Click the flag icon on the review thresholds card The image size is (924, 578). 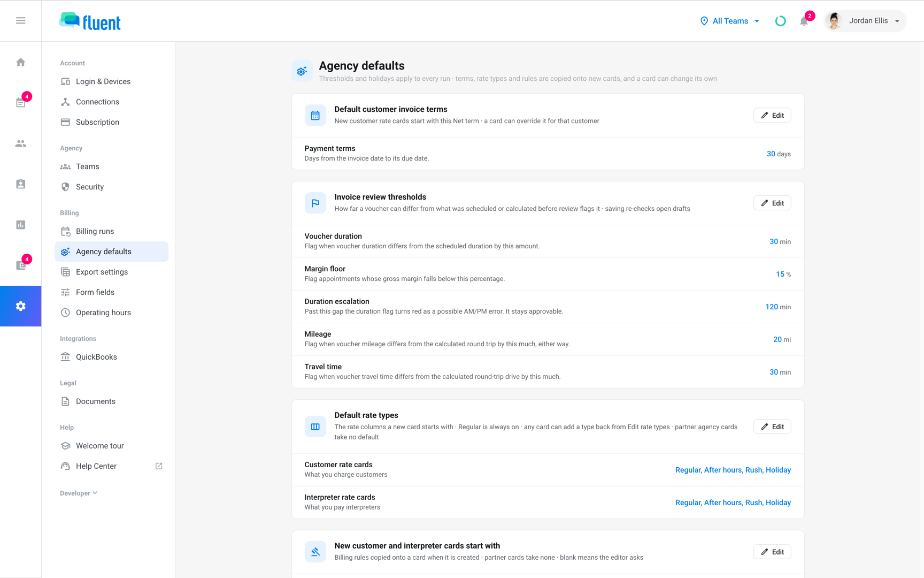click(x=315, y=203)
